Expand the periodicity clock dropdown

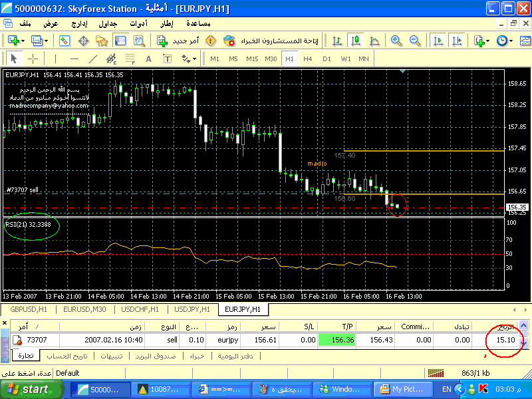coord(511,41)
